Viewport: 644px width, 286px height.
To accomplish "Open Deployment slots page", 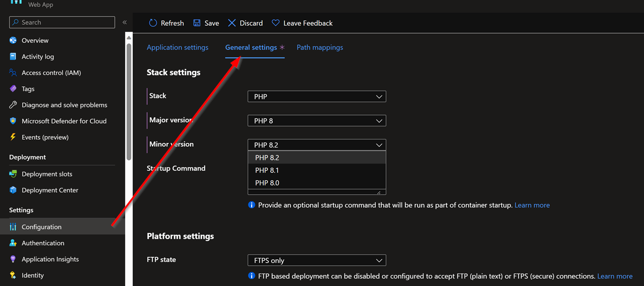I will click(47, 174).
